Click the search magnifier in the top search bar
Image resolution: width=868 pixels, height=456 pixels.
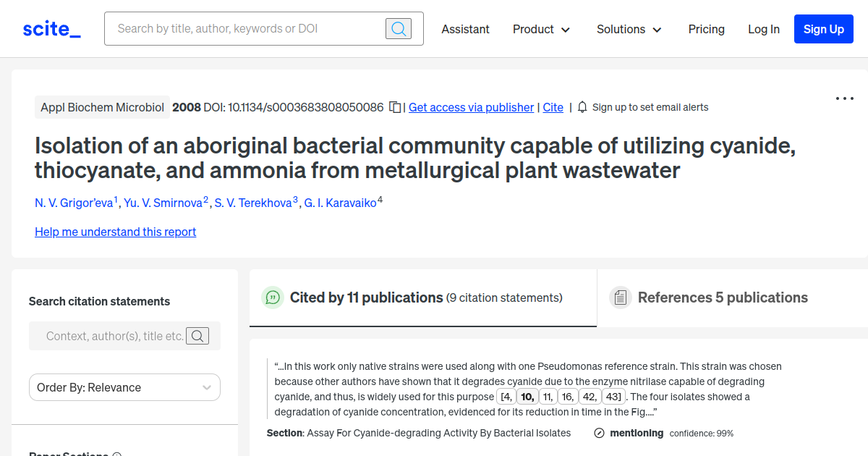pos(398,28)
